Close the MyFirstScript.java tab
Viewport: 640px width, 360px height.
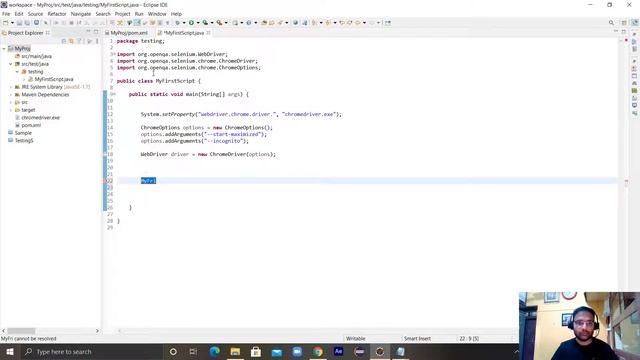coord(209,33)
